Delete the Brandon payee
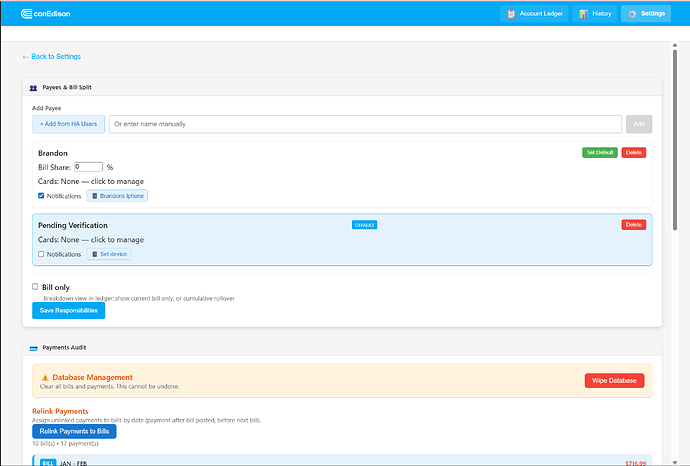This screenshot has height=466, width=690. tap(633, 152)
